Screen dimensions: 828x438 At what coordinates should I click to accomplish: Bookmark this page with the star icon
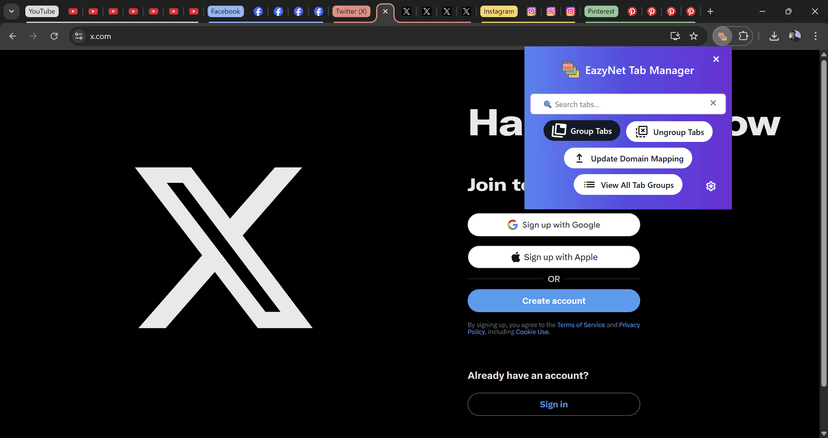coord(694,36)
